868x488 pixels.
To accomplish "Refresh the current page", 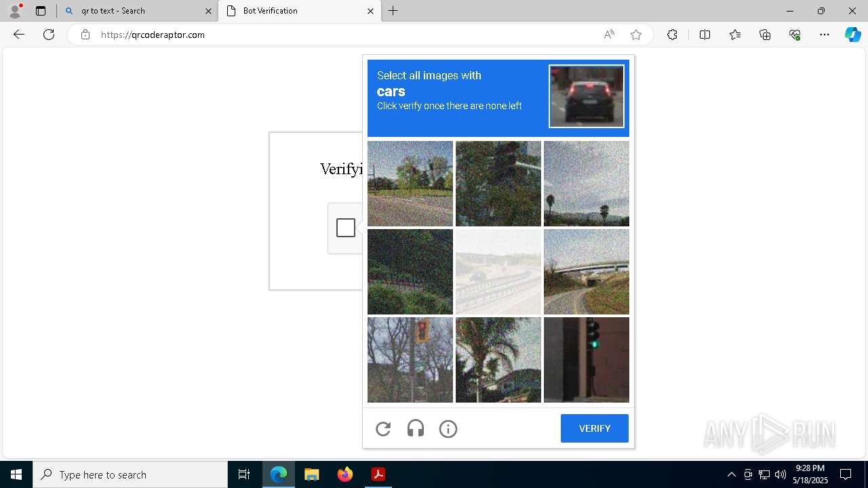I will (x=49, y=35).
